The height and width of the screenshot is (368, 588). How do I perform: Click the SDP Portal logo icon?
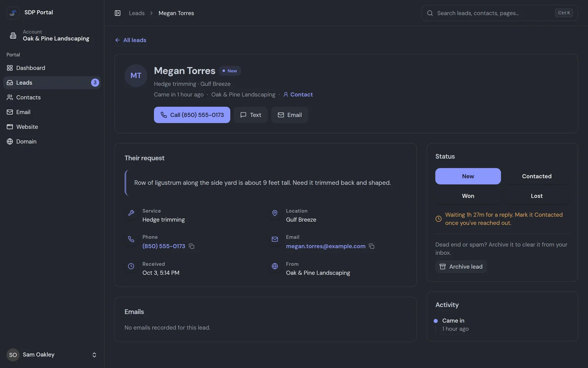pos(13,13)
